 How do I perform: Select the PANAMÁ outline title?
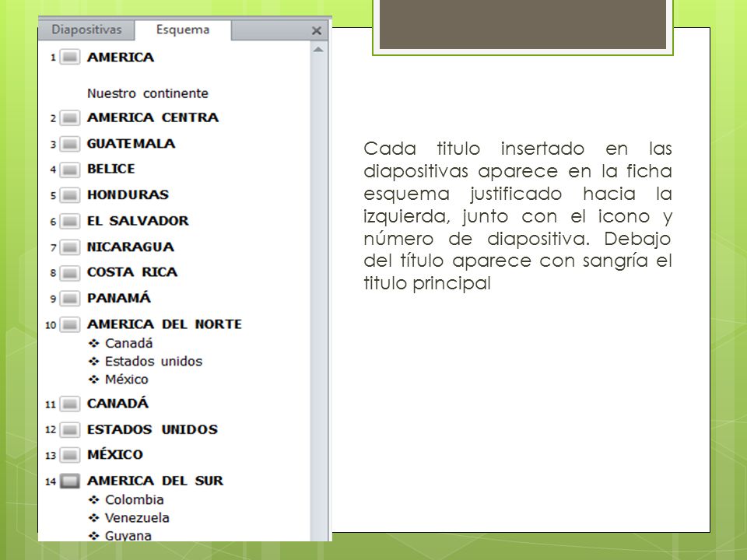[119, 298]
